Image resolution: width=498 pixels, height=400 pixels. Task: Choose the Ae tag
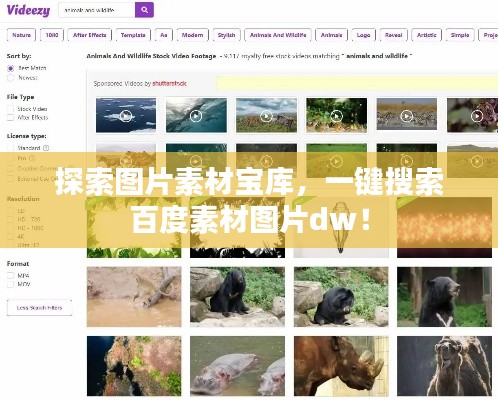[x=164, y=35]
